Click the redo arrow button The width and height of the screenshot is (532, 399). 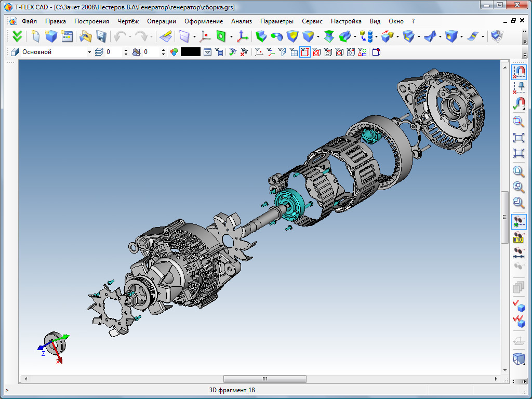(141, 36)
